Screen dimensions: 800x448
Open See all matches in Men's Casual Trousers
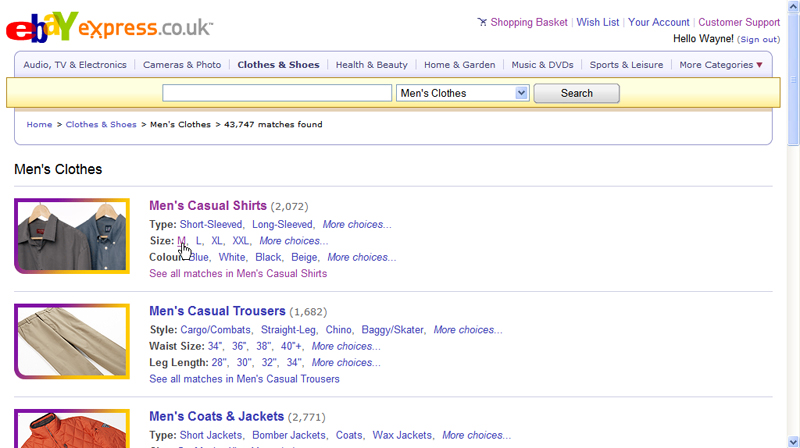click(244, 379)
